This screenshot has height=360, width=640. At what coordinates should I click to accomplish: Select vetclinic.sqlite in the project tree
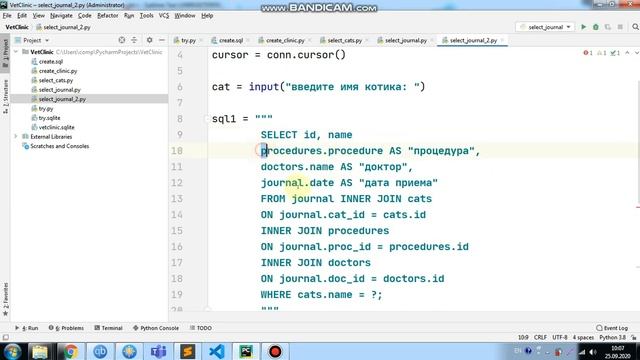(x=56, y=127)
